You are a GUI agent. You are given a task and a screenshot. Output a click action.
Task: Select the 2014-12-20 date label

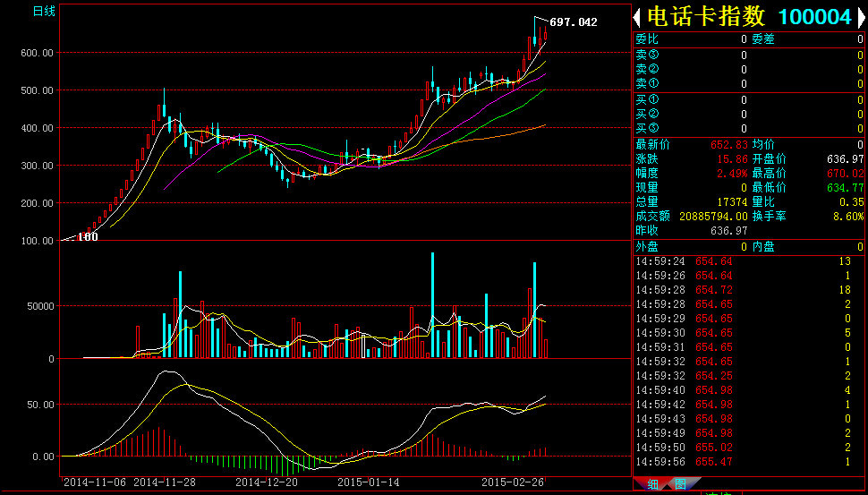point(267,482)
